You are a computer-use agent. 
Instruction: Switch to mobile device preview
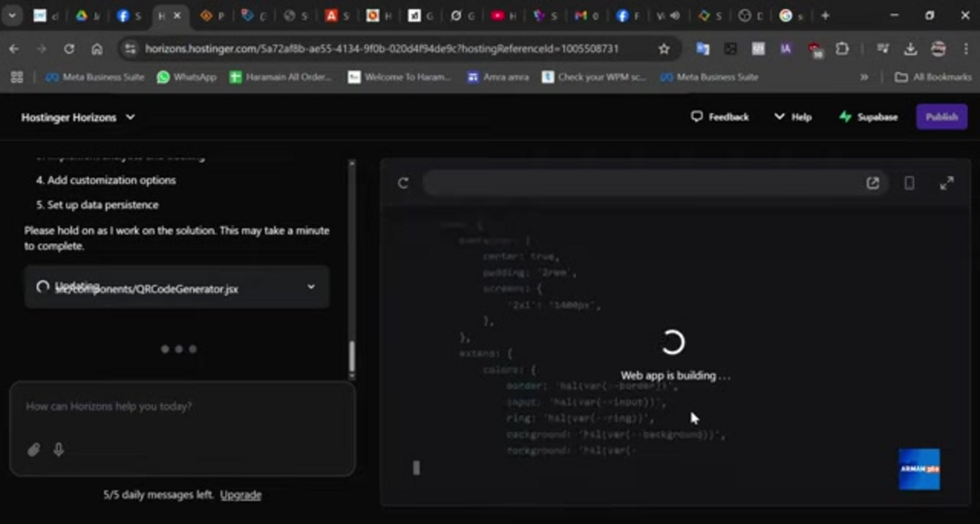coord(908,183)
